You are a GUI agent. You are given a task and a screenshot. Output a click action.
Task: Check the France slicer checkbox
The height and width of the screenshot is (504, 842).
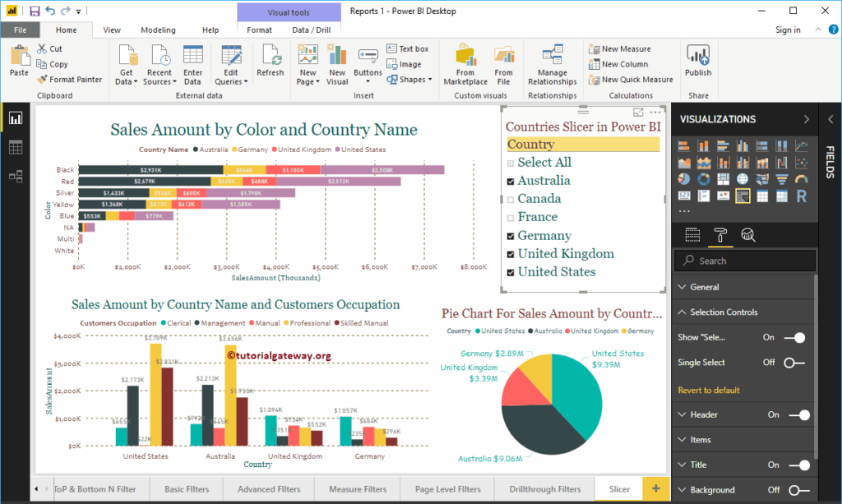tap(511, 218)
